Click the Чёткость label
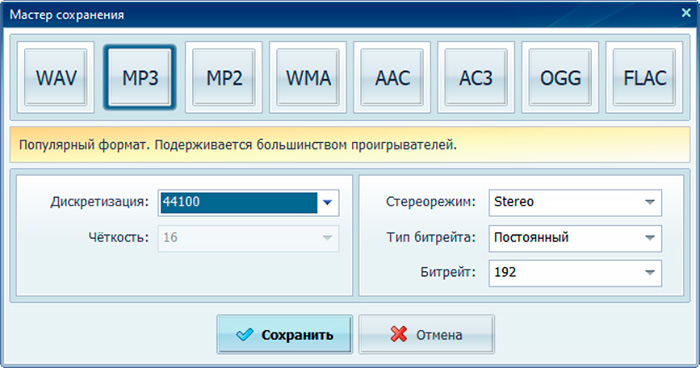The image size is (700, 368). click(119, 237)
